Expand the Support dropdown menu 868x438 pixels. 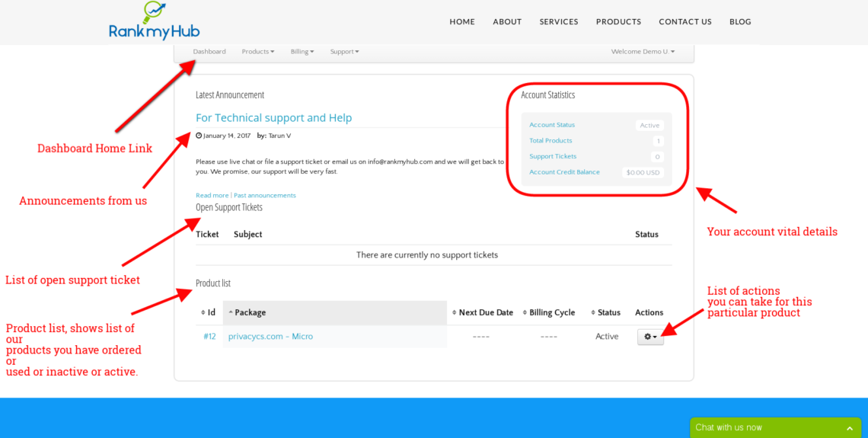click(344, 52)
